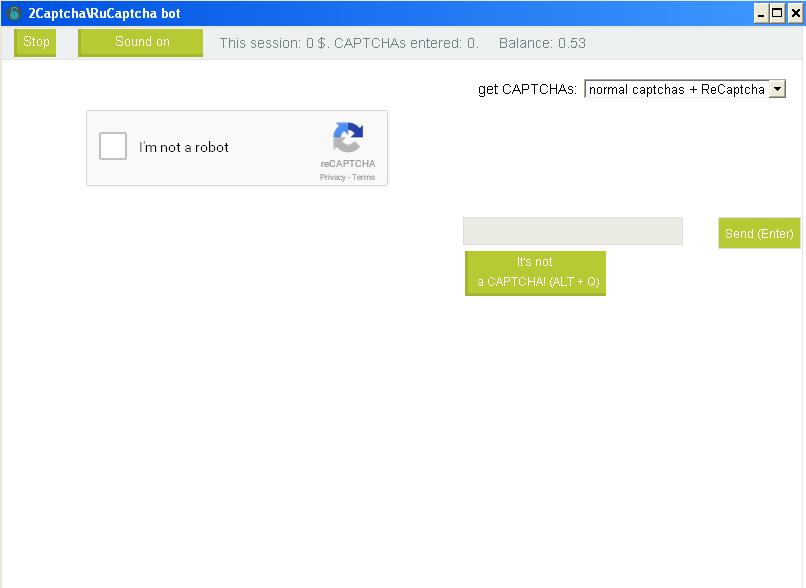This screenshot has height=588, width=806.
Task: Open the get CAPTCHAs dropdown arrow
Action: [x=777, y=89]
